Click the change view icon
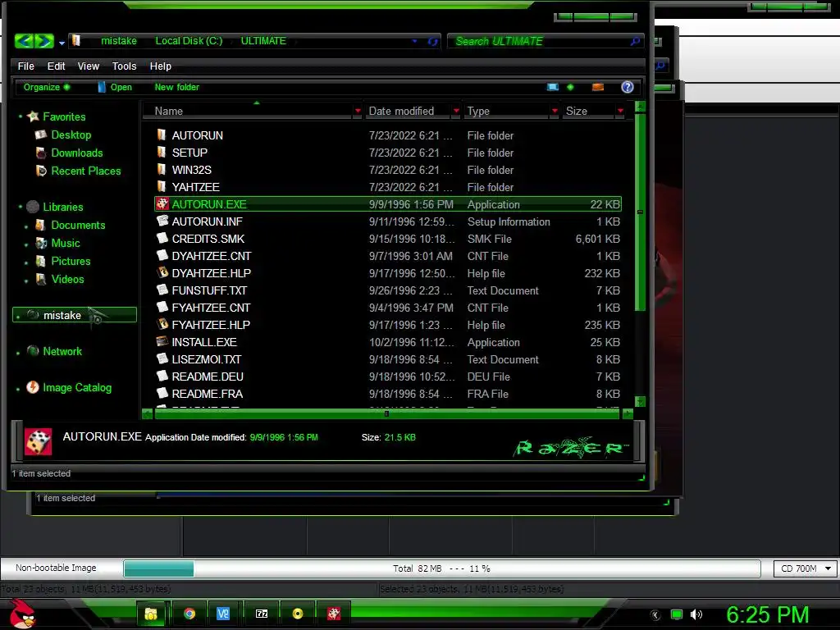 [x=553, y=87]
